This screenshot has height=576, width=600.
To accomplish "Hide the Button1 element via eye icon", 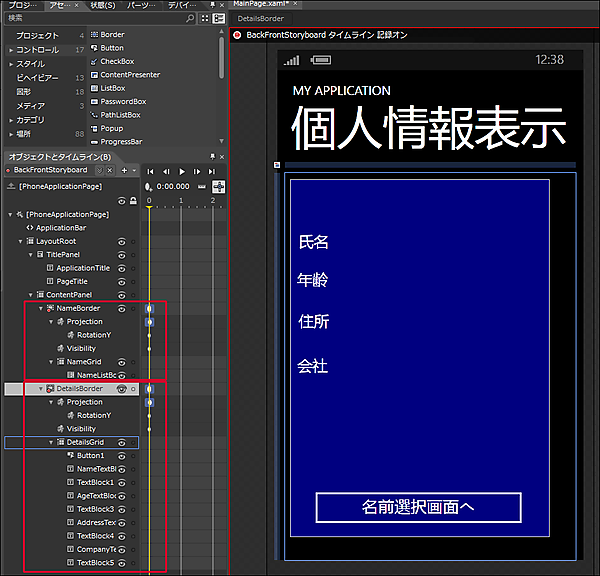I will 121,455.
